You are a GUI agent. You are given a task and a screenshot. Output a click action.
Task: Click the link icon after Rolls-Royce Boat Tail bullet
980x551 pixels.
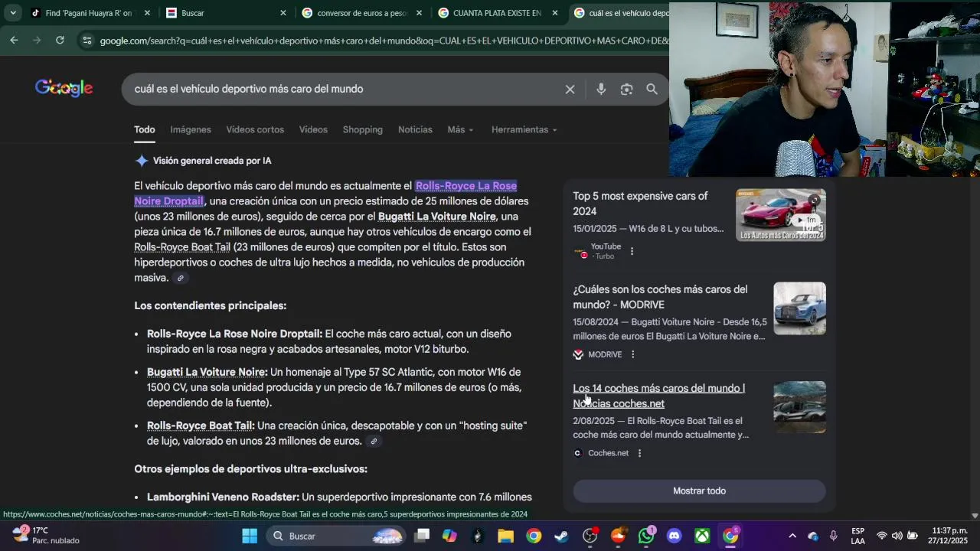tap(374, 442)
